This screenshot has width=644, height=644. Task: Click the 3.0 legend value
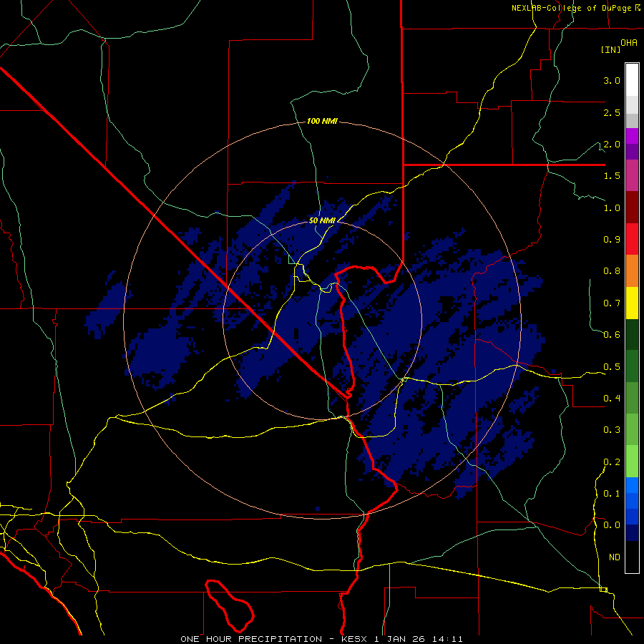(x=612, y=81)
